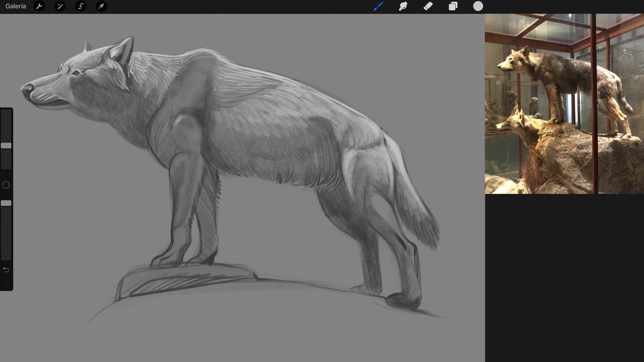The width and height of the screenshot is (644, 362).
Task: Undo the last stroke
Action: [6, 270]
